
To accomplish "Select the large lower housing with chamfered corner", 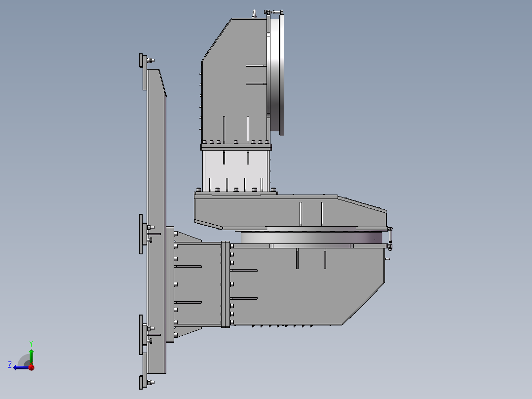I will (x=307, y=285).
